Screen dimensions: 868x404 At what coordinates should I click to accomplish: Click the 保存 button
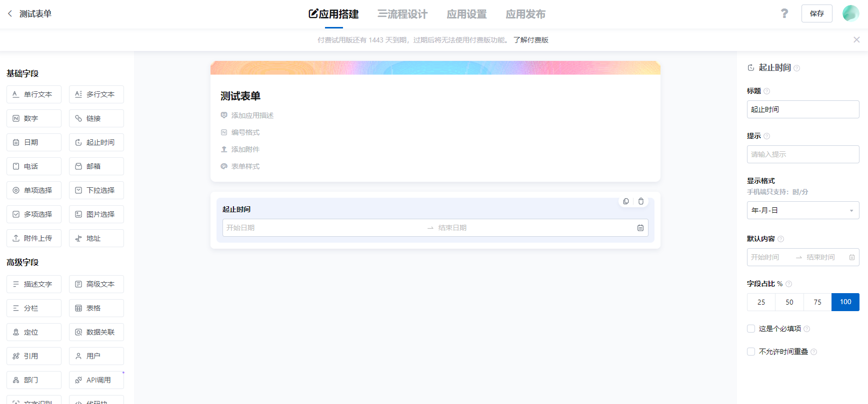816,13
